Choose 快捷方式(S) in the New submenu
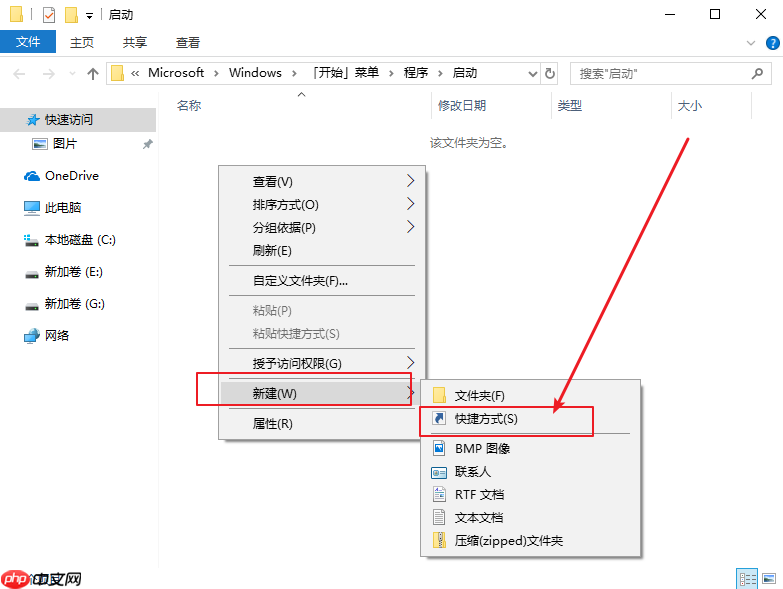 (x=530, y=418)
